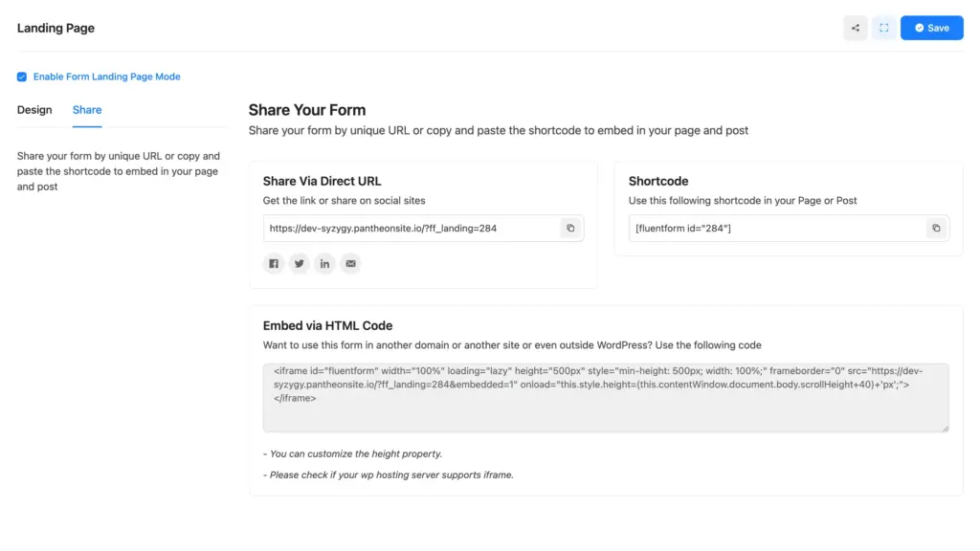Copy the shortcode using clipboard icon
This screenshot has width=980, height=551.
click(x=937, y=228)
